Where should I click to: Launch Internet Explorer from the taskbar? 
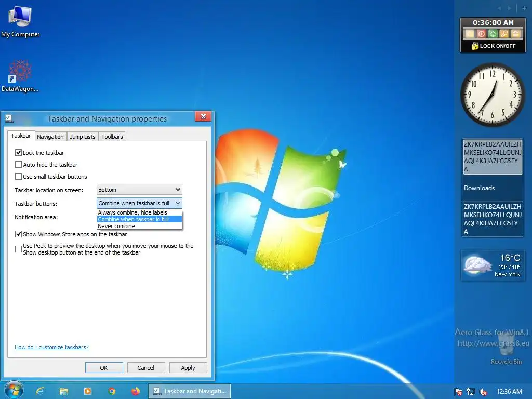[39, 391]
